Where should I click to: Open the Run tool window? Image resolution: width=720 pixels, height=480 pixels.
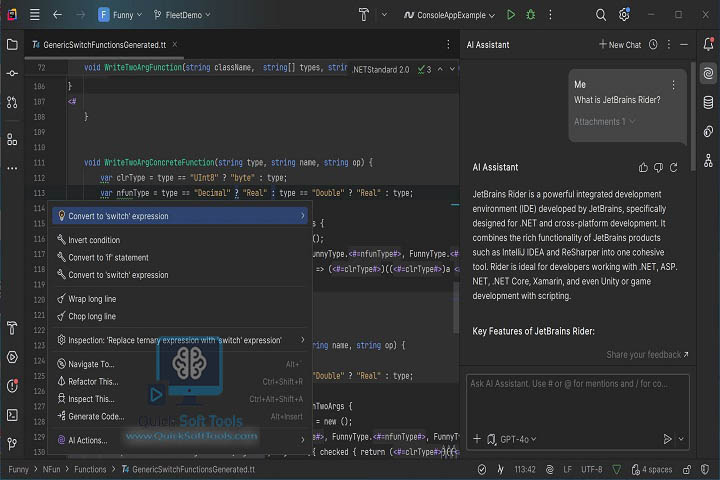(x=12, y=357)
